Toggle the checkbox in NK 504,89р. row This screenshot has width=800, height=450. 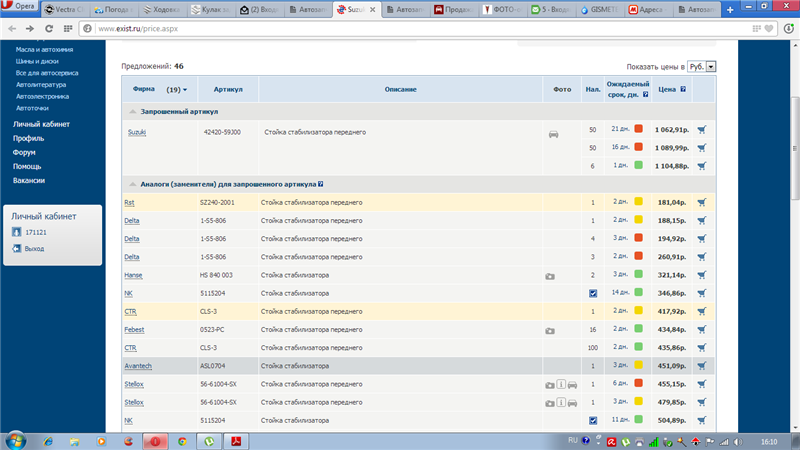tap(593, 420)
